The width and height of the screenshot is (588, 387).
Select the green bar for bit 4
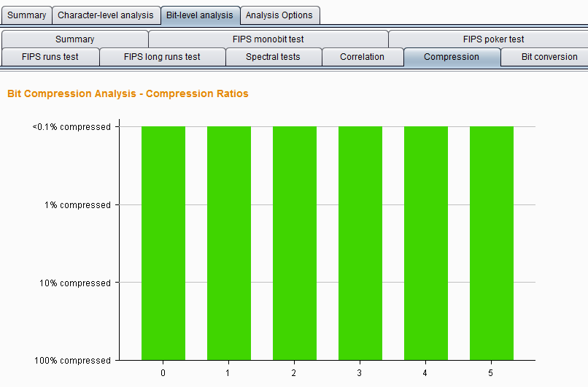[x=426, y=243]
